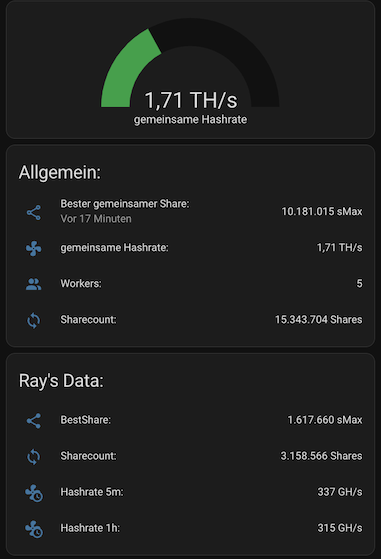Click fan-clock icon beside Hashrate 1h

tap(34, 529)
